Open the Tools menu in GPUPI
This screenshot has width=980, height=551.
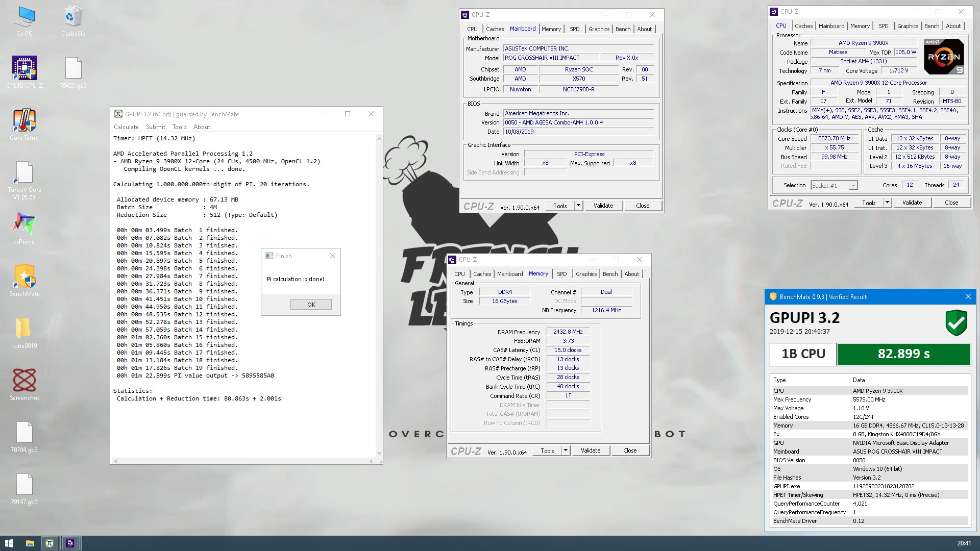[179, 127]
